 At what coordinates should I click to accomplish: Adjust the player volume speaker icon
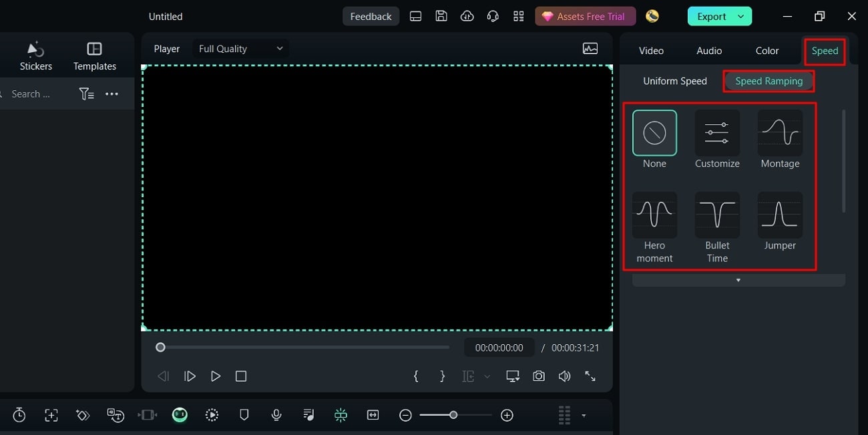pos(564,376)
